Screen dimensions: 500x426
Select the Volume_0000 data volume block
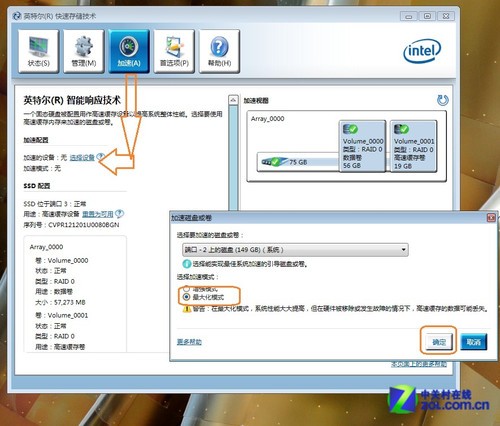click(x=362, y=146)
